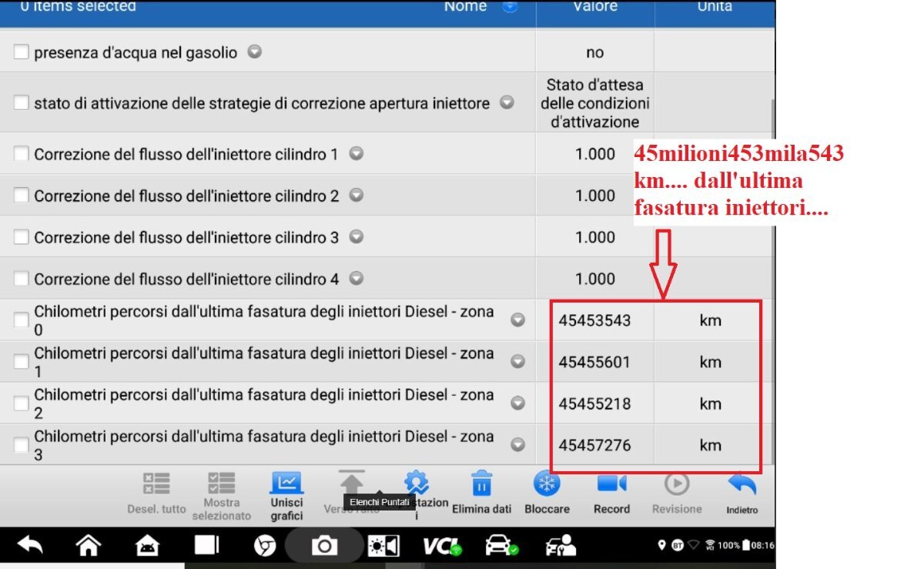The image size is (924, 569).
Task: Open the VCI connection status icon
Action: click(443, 546)
